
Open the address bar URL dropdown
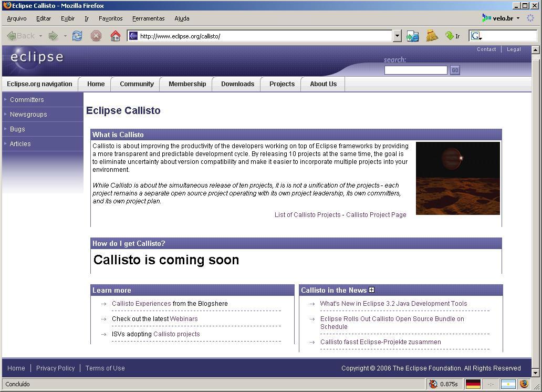[x=397, y=36]
